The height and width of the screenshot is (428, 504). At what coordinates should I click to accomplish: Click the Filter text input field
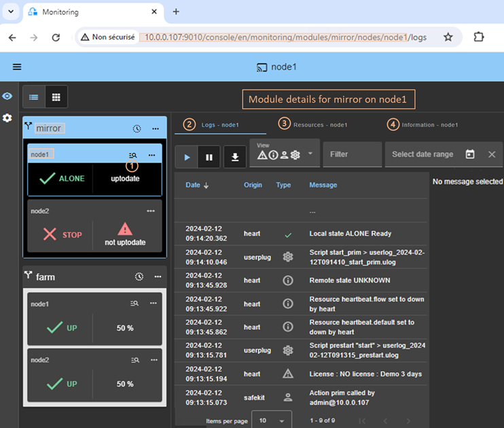(x=352, y=154)
